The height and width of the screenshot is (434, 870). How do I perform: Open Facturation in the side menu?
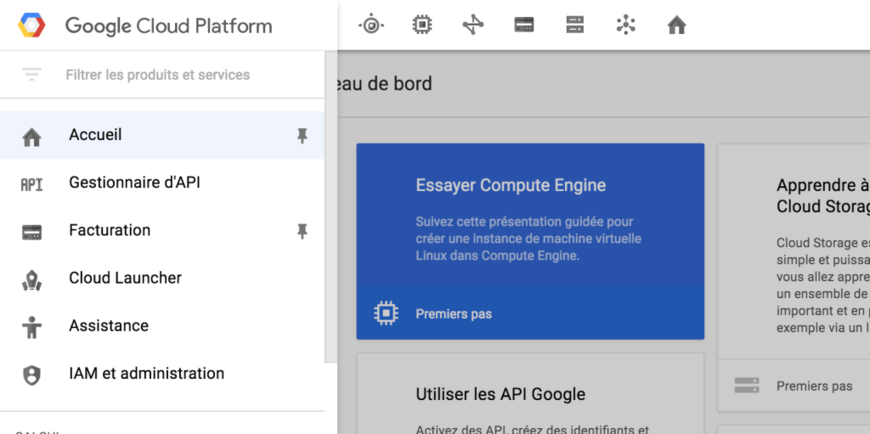coord(162,230)
